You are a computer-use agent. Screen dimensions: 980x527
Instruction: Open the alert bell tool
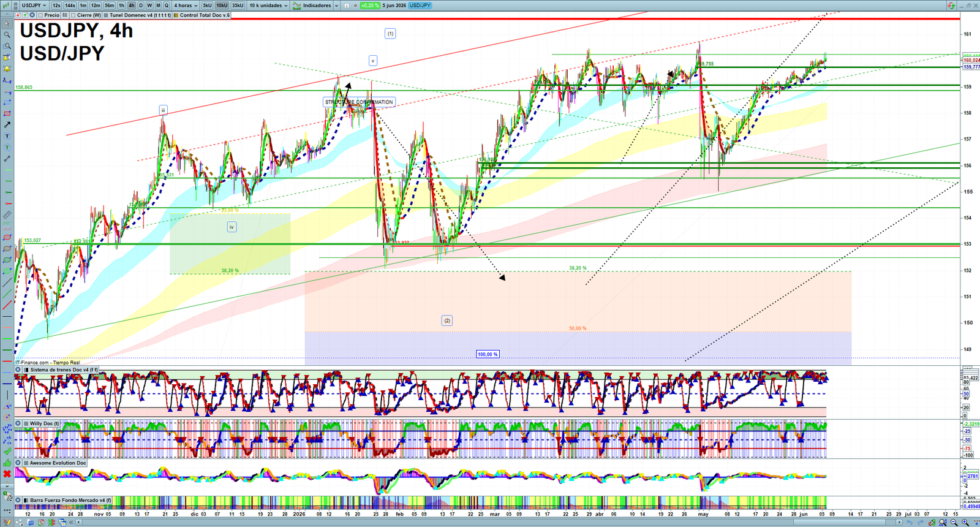(7, 69)
